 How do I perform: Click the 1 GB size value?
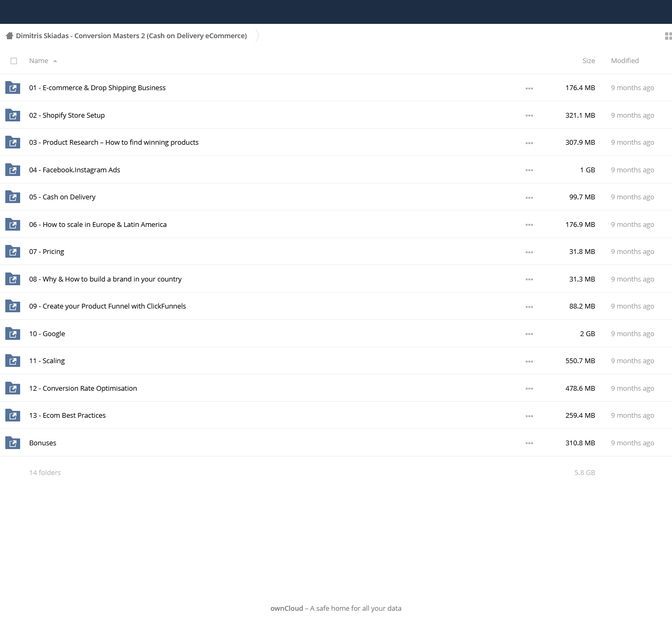[588, 170]
